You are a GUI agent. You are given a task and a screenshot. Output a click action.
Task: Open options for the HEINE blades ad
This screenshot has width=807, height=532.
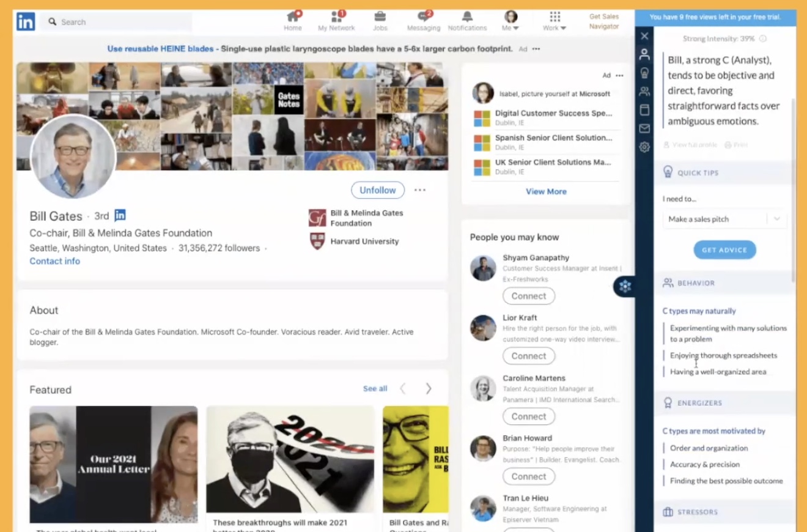(x=536, y=49)
